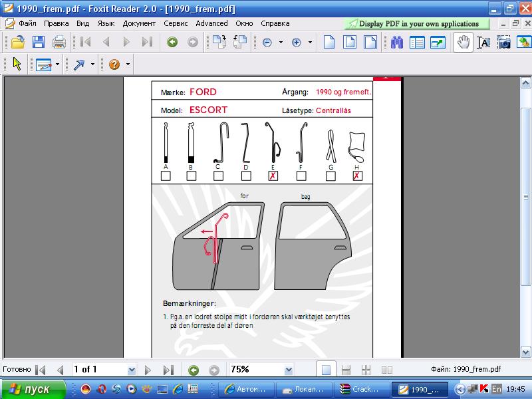This screenshot has height=399, width=532.
Task: Open drawing arrow tool dropdown
Action: coord(92,64)
